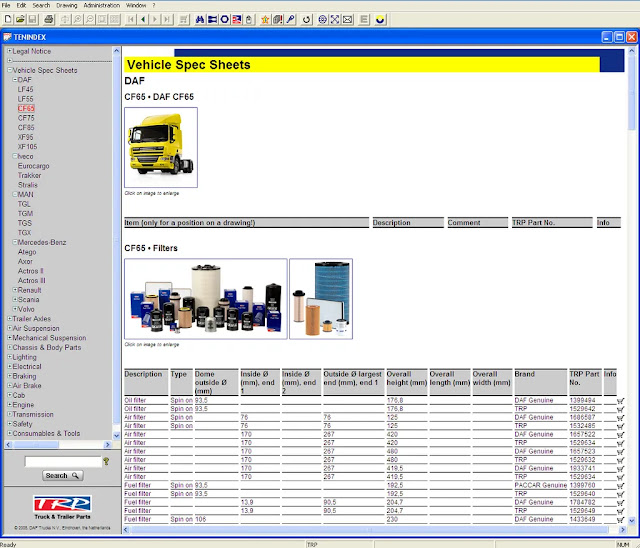Click the content pane vertical scrollbar down arrow
Viewport: 640px width, 548px height.
tap(632, 520)
